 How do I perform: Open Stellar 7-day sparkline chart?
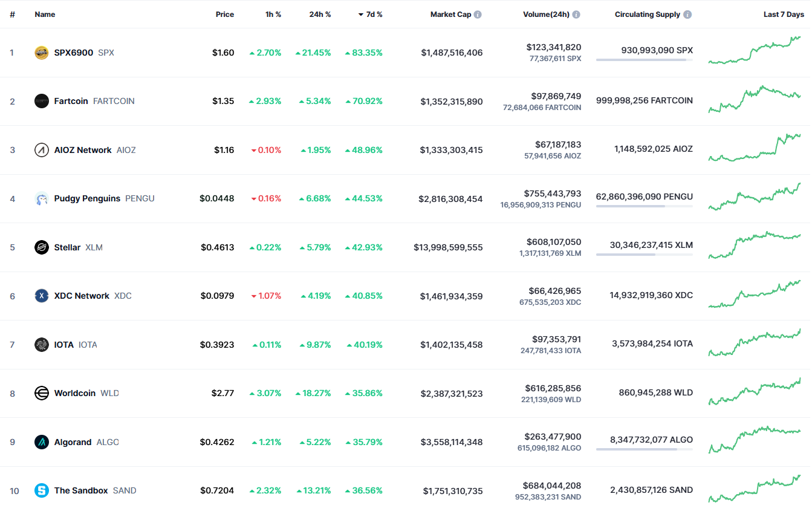pos(755,245)
